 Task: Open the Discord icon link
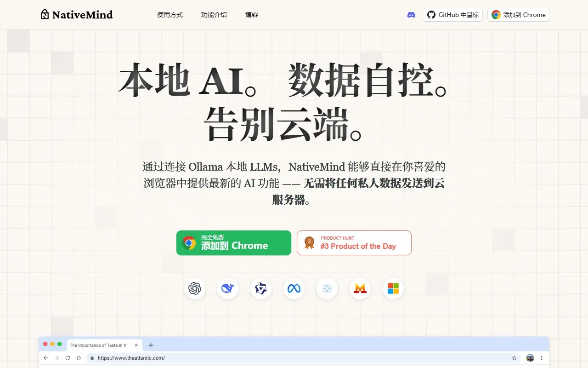point(411,15)
